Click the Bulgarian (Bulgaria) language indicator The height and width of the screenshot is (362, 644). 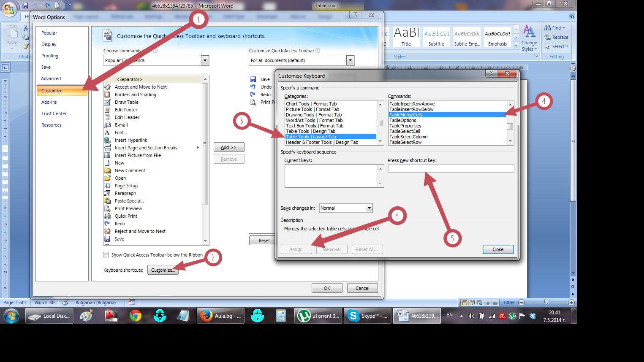(x=95, y=303)
